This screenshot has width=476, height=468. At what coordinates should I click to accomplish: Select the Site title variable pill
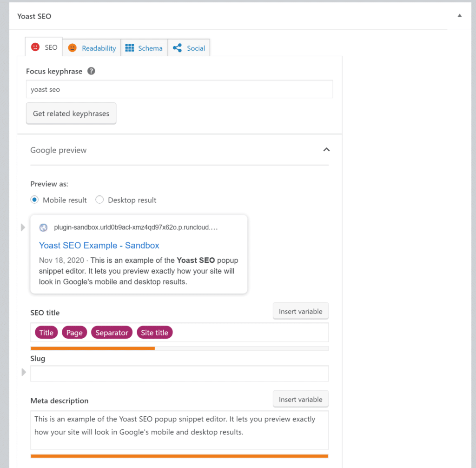pos(154,332)
